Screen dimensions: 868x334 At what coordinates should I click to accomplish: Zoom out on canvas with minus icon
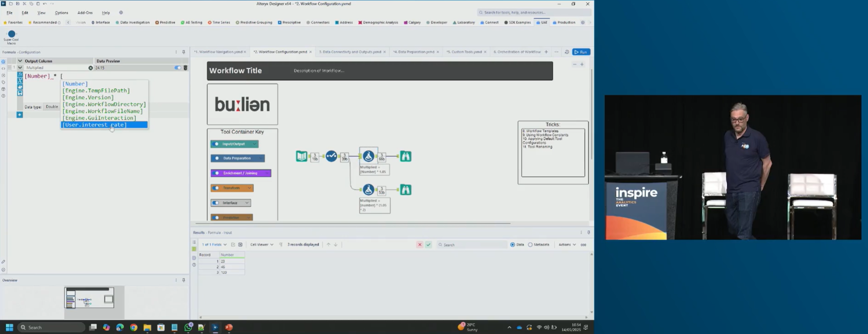point(575,64)
